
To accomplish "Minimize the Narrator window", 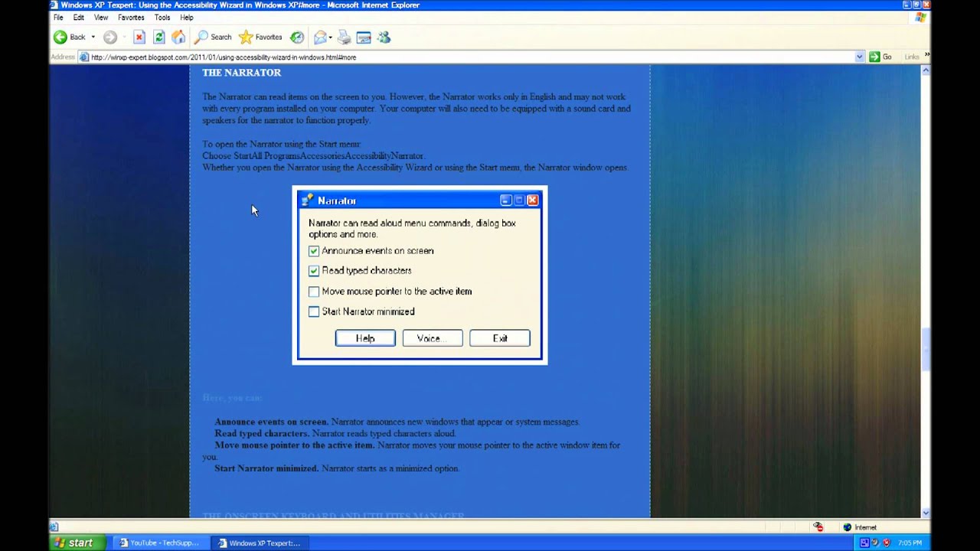I will tap(505, 201).
